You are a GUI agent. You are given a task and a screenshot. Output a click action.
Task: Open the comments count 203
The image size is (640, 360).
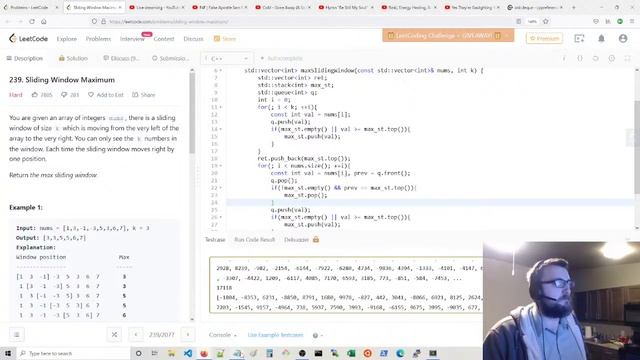[70, 95]
